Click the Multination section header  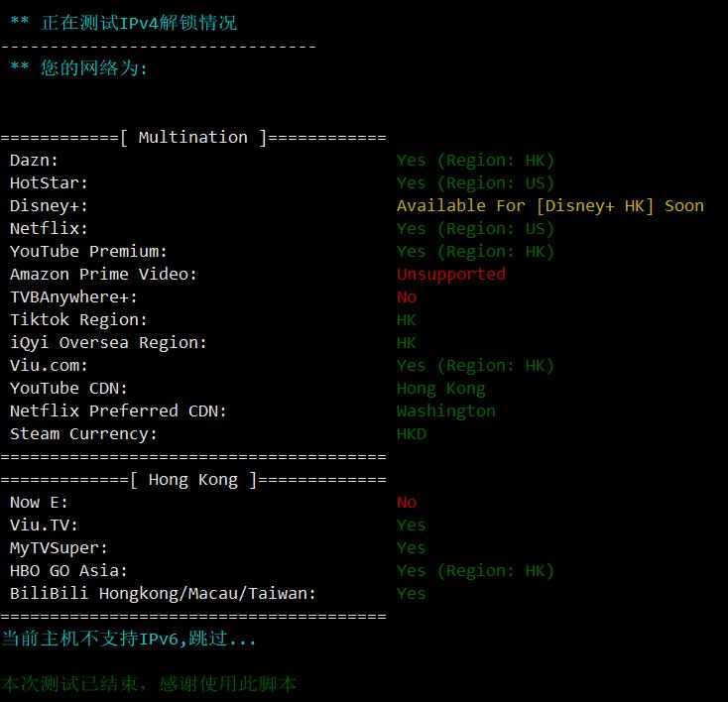tap(193, 137)
